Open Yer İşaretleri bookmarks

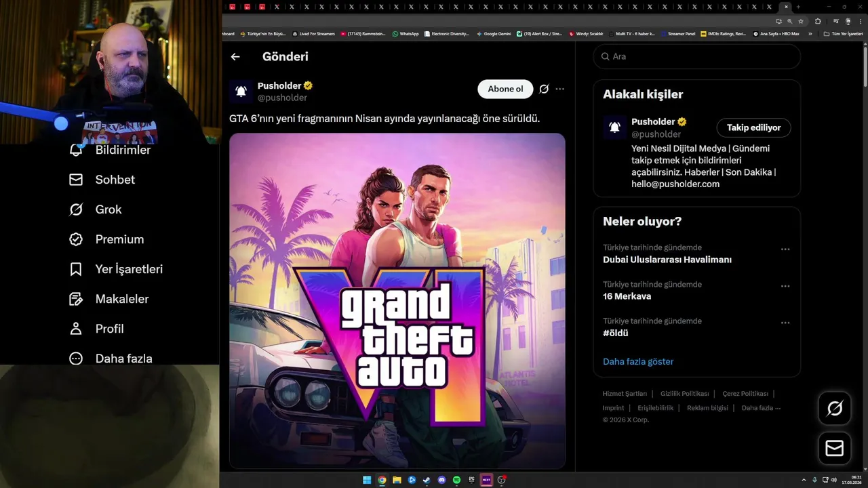115,269
